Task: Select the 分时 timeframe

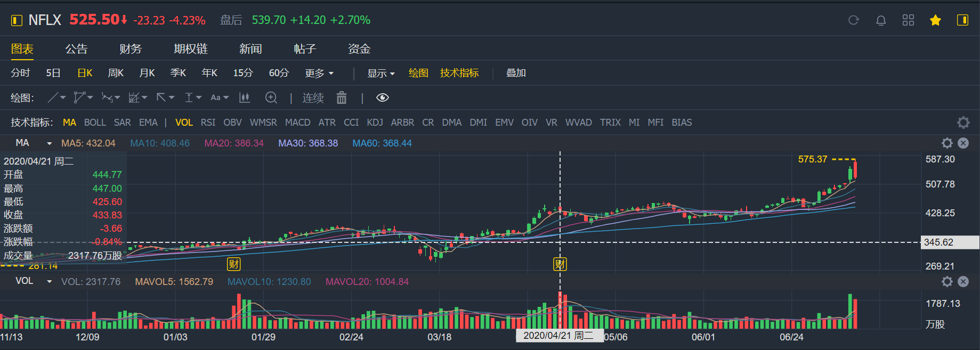Action: 20,73
